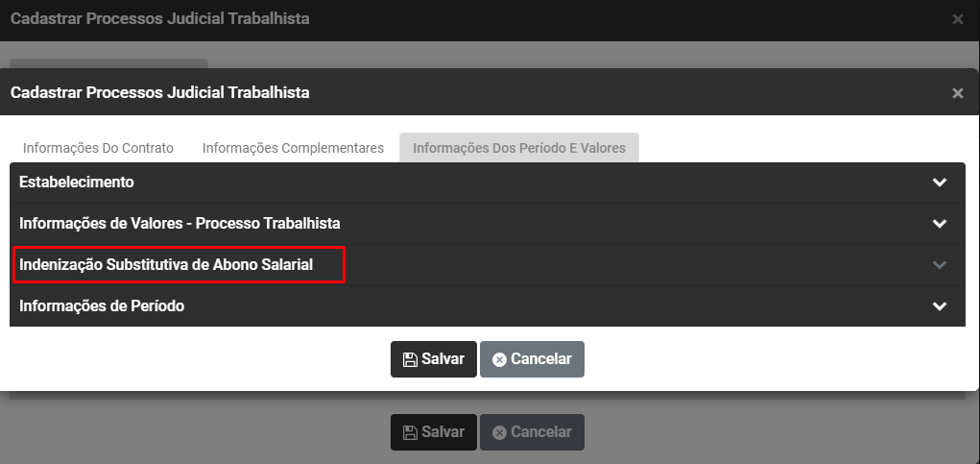Click the front dialog's title bar text

[x=159, y=92]
